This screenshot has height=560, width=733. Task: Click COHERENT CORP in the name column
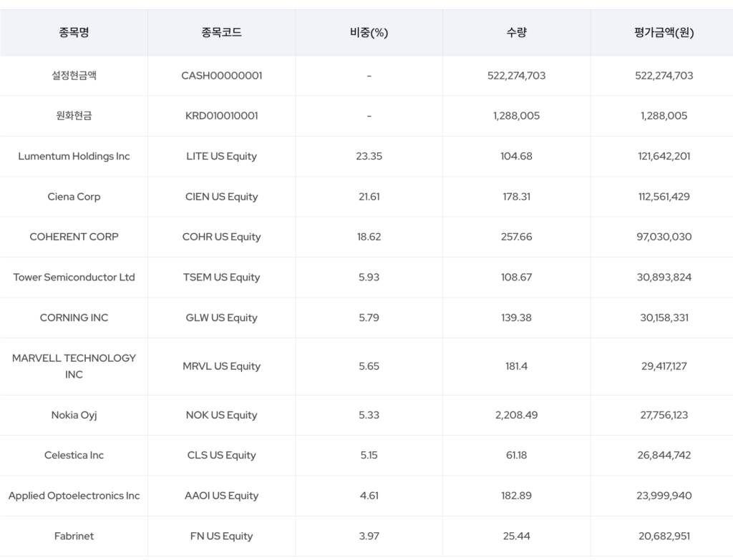[x=74, y=237]
